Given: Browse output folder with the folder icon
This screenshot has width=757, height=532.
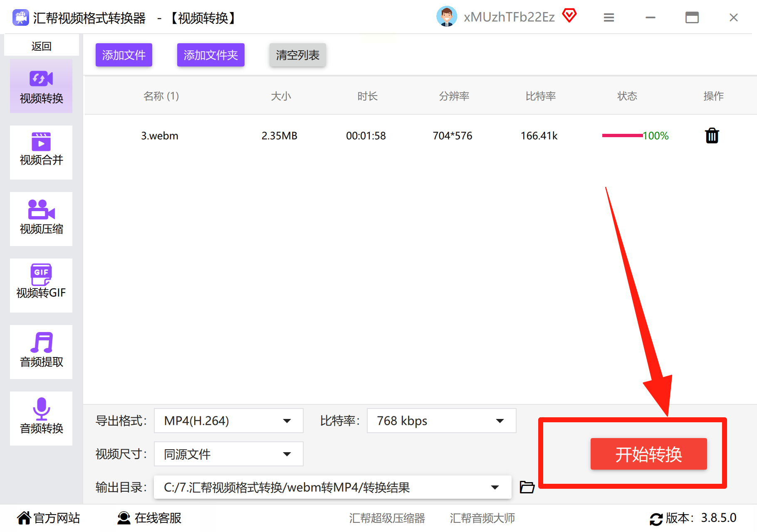Looking at the screenshot, I should click(x=527, y=487).
